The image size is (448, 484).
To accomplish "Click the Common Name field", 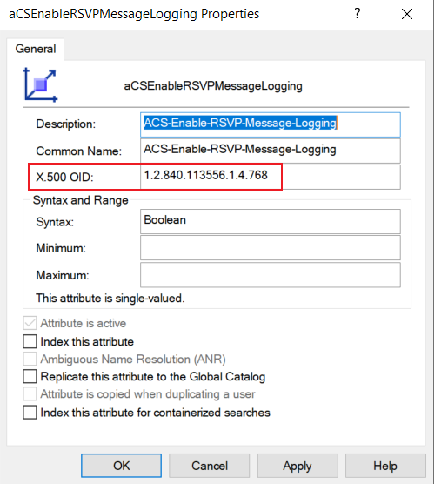I will click(271, 151).
